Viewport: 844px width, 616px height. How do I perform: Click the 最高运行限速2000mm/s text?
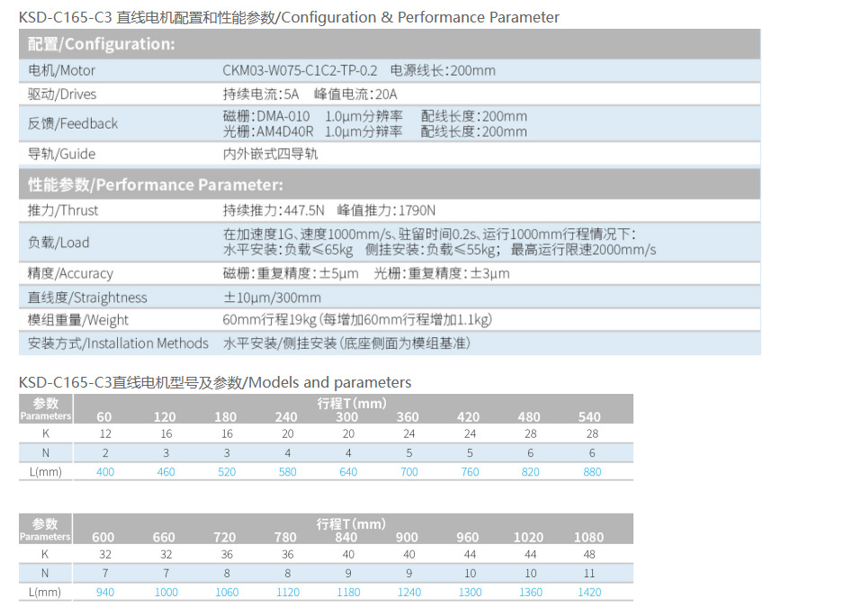583,250
